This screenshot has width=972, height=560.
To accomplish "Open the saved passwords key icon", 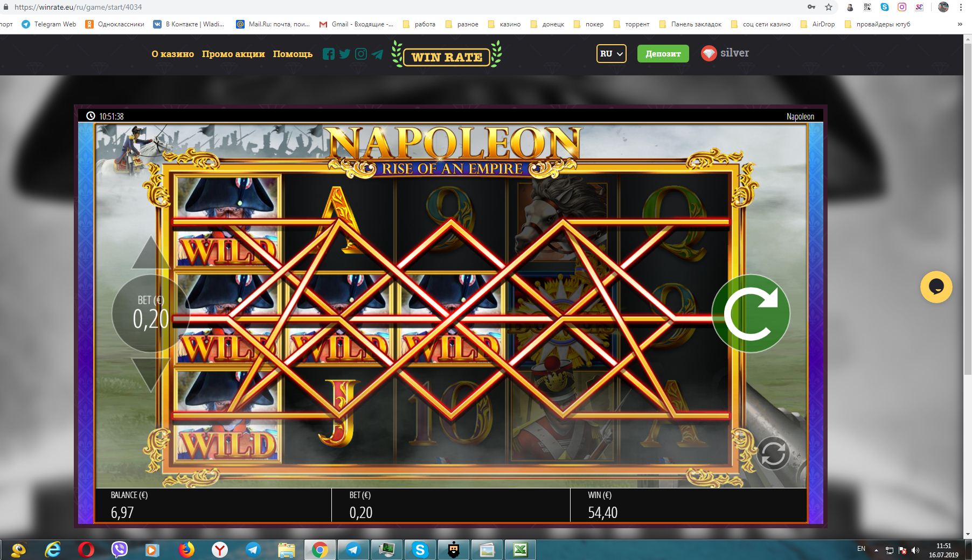I will click(x=811, y=7).
